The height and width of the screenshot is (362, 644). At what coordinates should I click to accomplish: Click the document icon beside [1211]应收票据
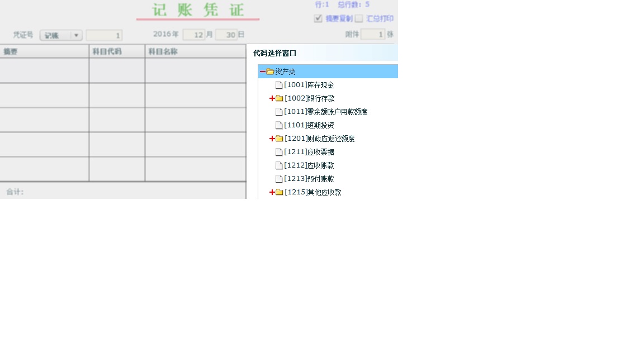[279, 153]
